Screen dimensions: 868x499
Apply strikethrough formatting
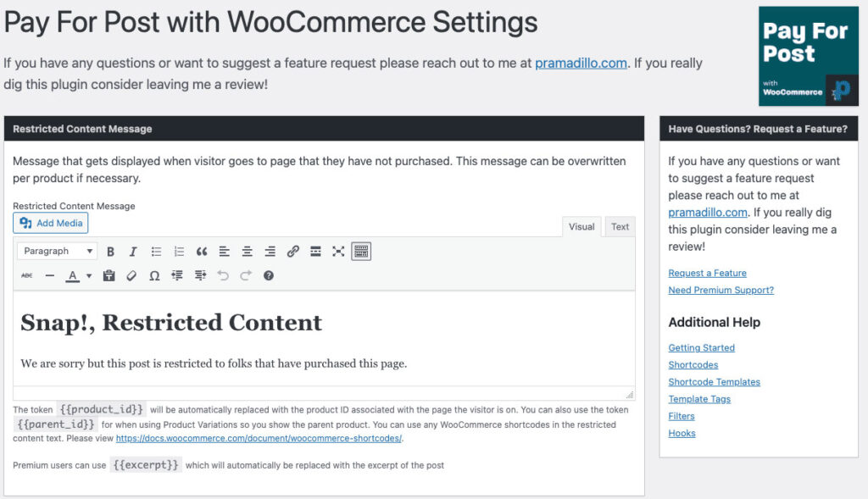(26, 275)
